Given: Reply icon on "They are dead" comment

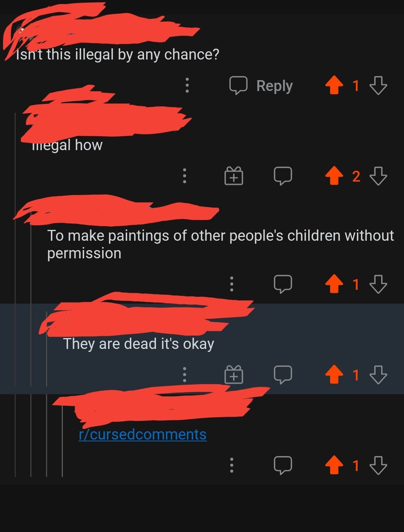Looking at the screenshot, I should click(x=283, y=374).
